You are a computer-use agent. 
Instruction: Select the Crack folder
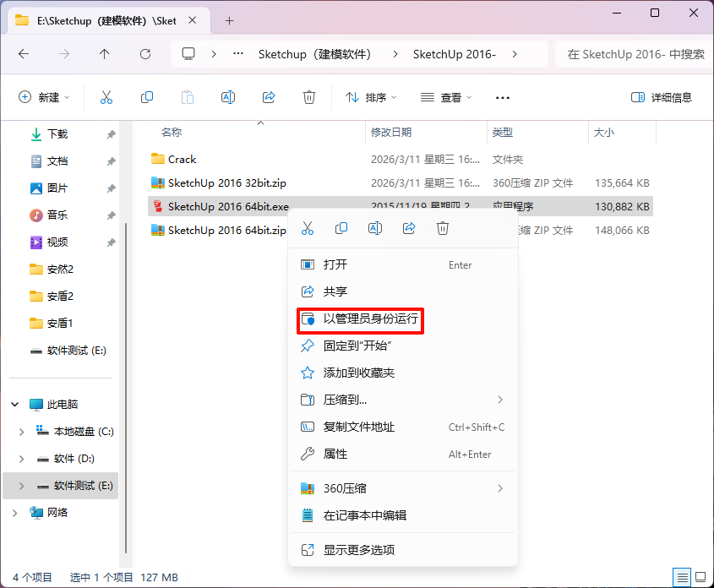coord(183,160)
